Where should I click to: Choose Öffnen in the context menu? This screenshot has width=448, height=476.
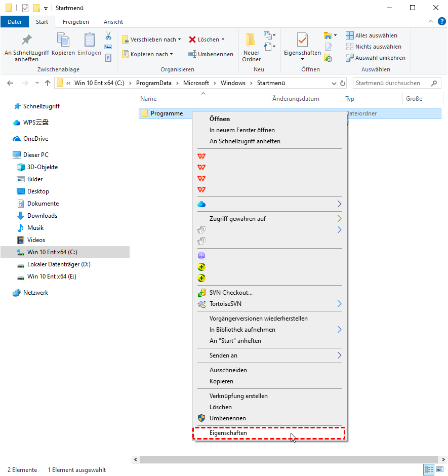269,119
